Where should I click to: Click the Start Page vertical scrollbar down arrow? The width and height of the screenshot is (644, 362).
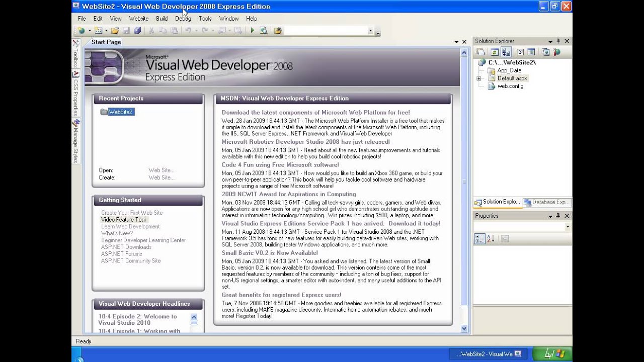click(x=464, y=328)
